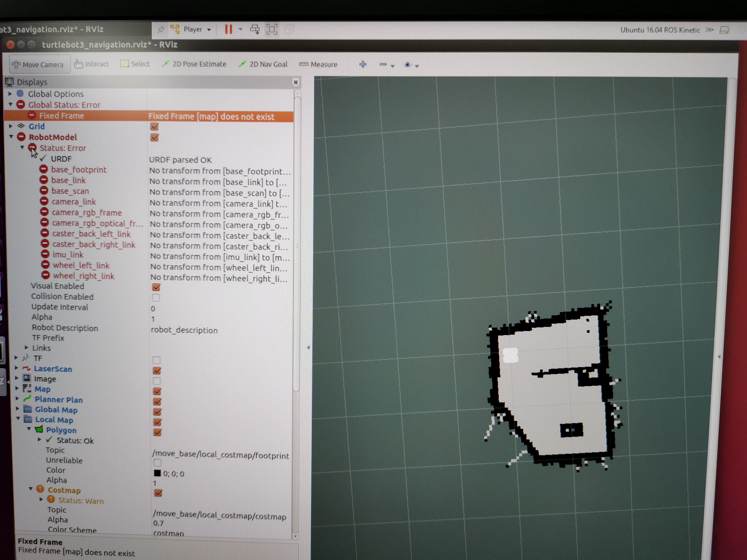This screenshot has height=560, width=747.
Task: Expand the Global Options tree item
Action: point(10,94)
